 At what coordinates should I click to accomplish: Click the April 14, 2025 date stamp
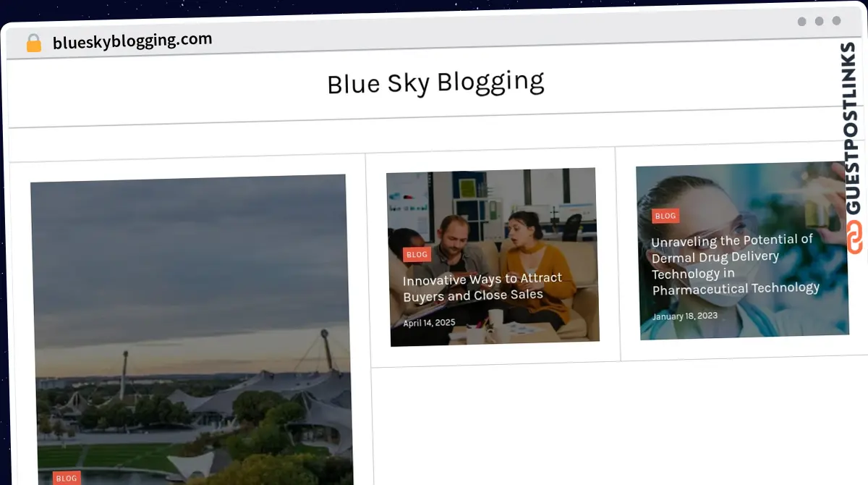point(430,322)
